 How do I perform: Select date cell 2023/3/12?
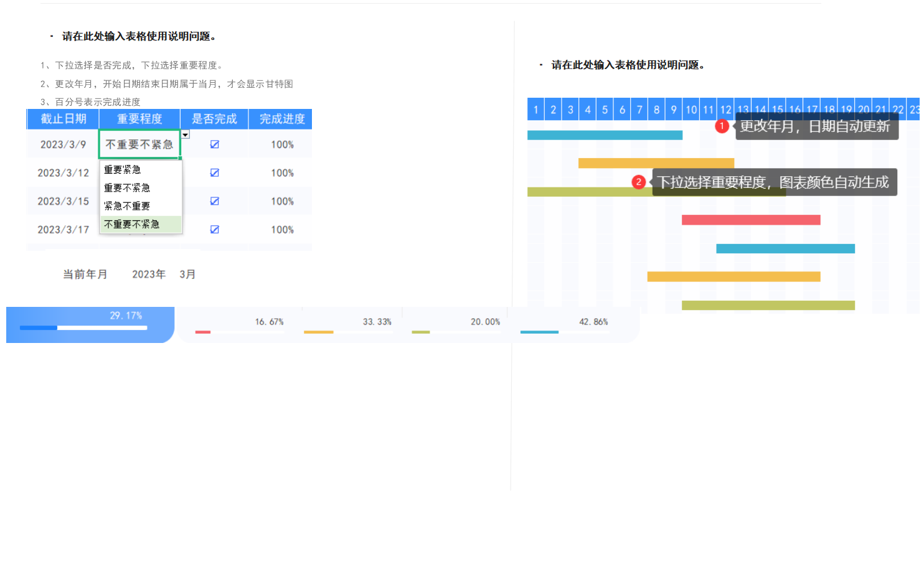63,173
